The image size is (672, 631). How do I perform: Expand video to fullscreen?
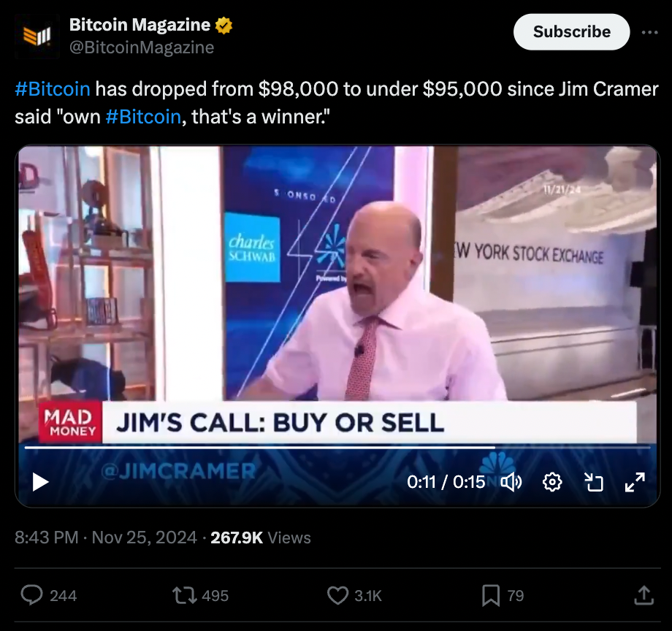pyautogui.click(x=635, y=482)
